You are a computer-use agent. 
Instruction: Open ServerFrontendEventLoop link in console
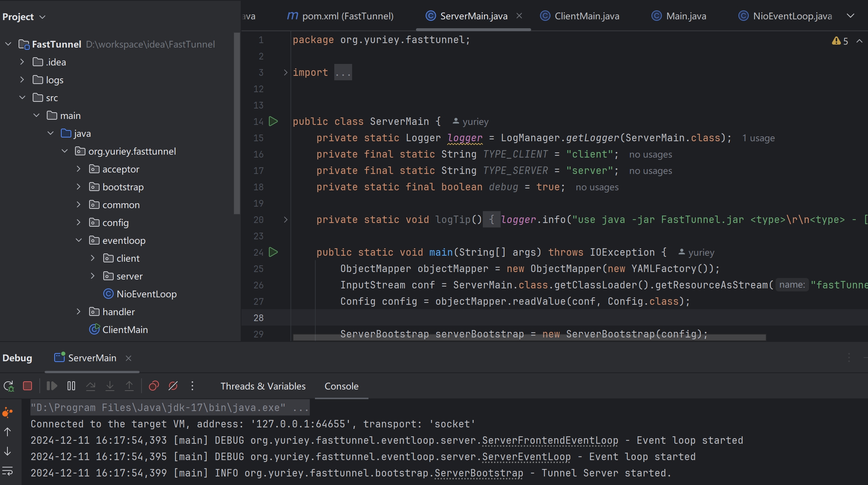(x=550, y=440)
